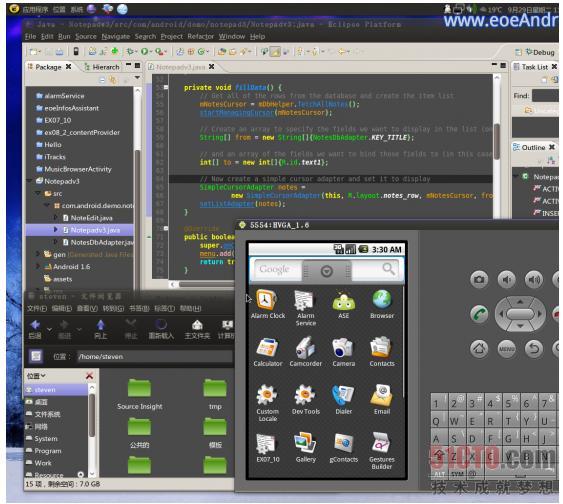Expand gen folder in Package Explorer

coord(38,254)
